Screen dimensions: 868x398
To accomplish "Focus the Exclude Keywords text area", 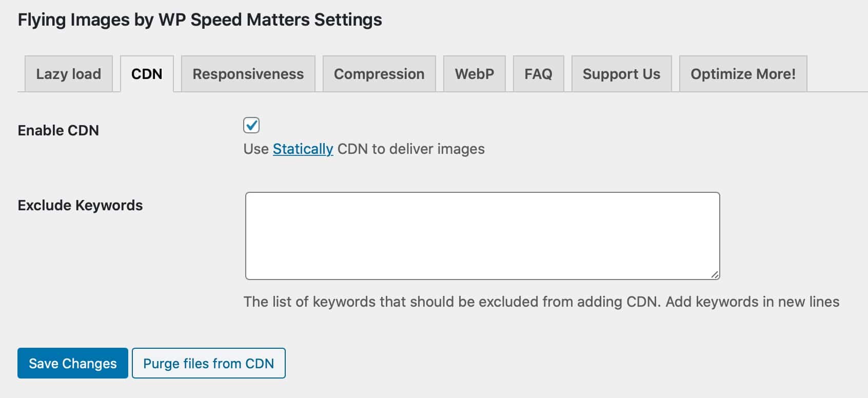I will [x=483, y=236].
